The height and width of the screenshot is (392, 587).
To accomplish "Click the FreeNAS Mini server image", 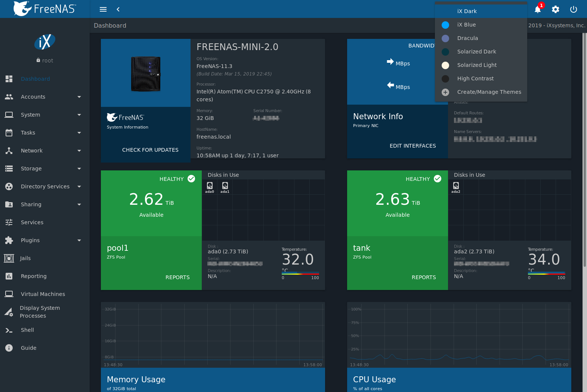I will pos(146,74).
